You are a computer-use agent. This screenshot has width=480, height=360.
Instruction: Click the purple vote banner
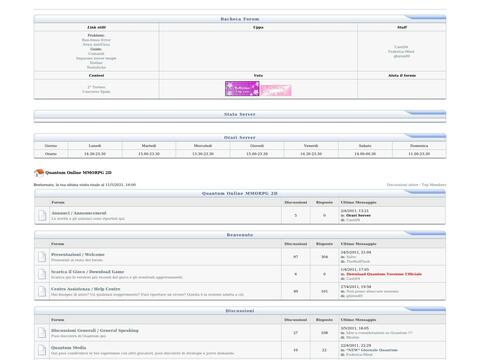[242, 89]
